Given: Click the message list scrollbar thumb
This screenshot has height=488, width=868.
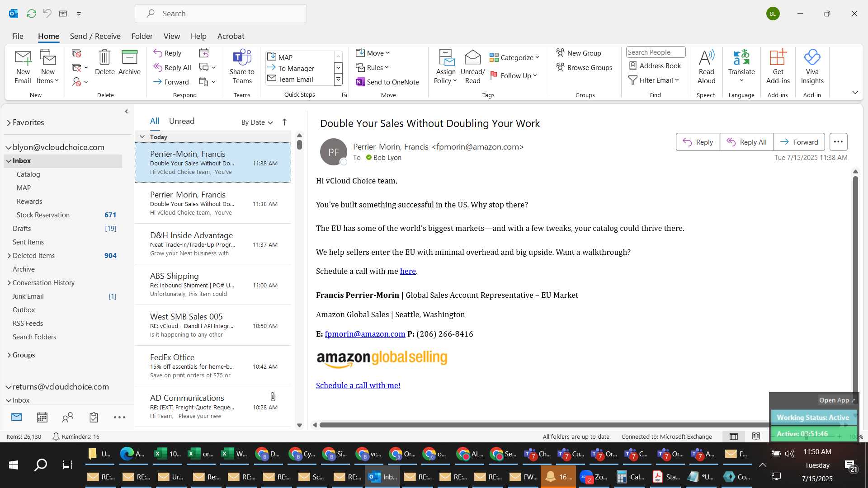Looking at the screenshot, I should tap(299, 145).
